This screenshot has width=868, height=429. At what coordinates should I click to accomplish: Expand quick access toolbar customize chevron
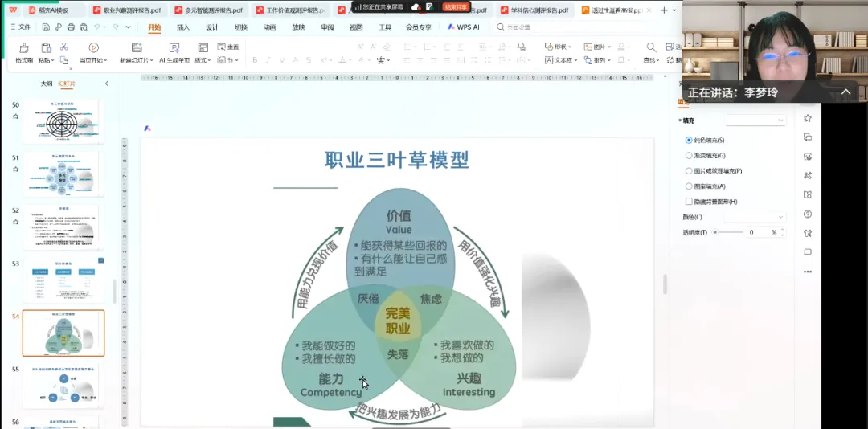tap(129, 27)
